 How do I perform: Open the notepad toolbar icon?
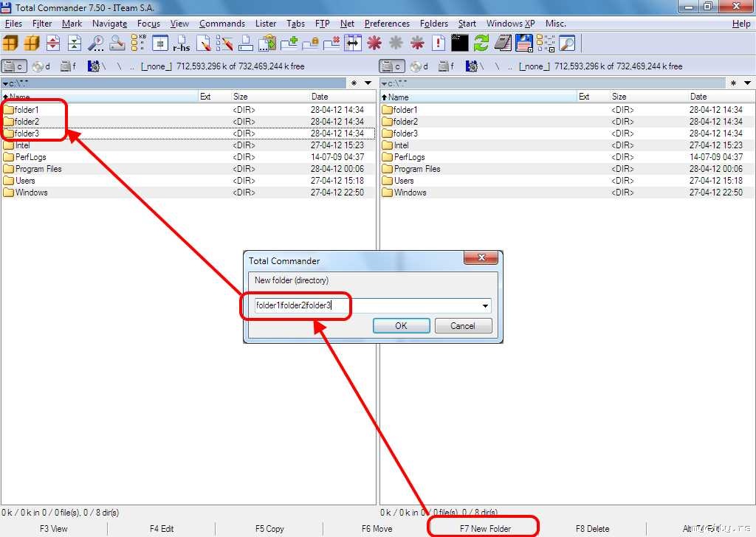tap(502, 44)
